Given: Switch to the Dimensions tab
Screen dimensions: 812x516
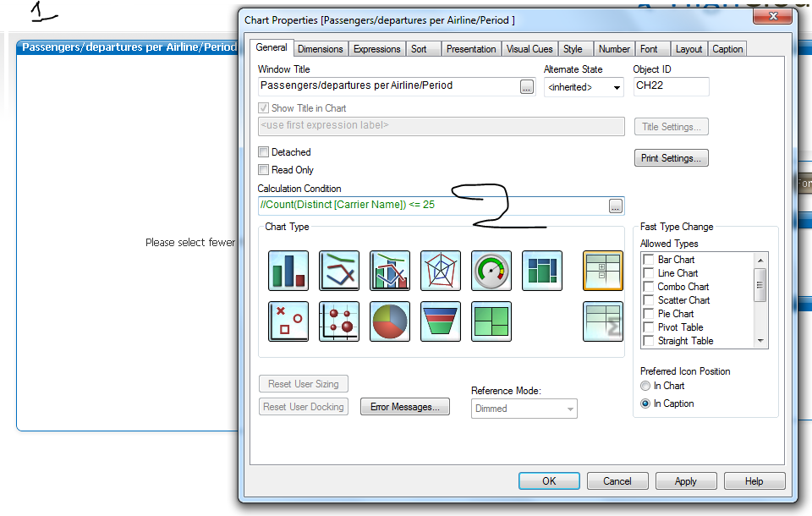Looking at the screenshot, I should tap(320, 49).
